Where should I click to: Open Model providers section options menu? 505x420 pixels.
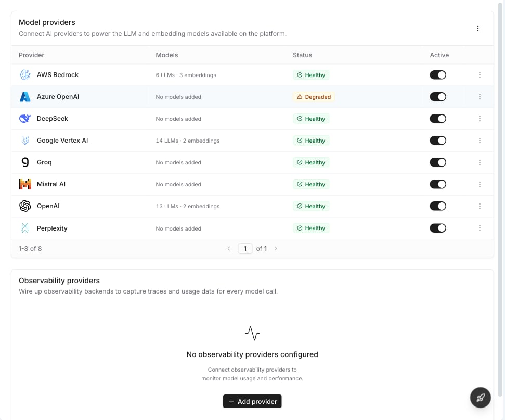pyautogui.click(x=477, y=29)
